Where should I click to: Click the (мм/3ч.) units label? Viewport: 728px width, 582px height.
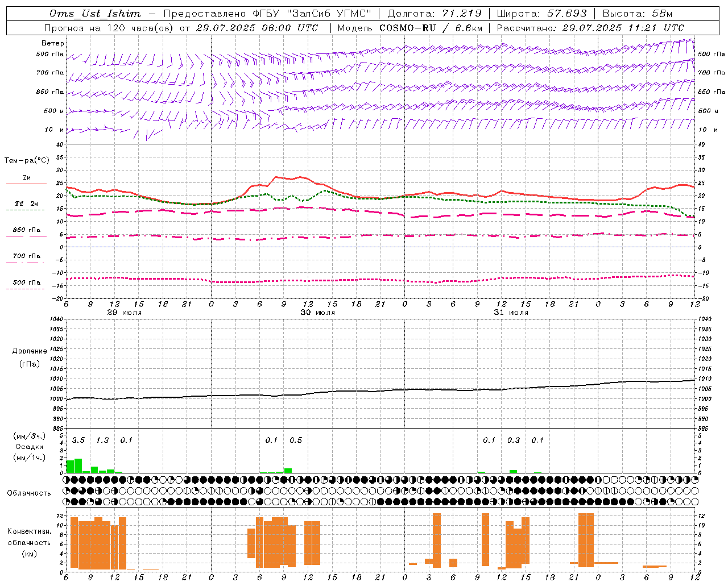click(x=29, y=436)
